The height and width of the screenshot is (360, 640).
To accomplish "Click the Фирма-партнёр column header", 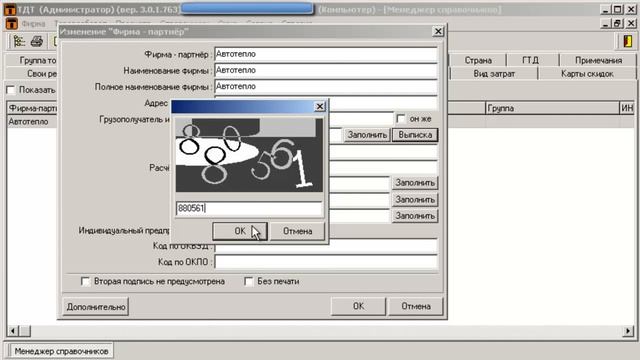I will 32,108.
